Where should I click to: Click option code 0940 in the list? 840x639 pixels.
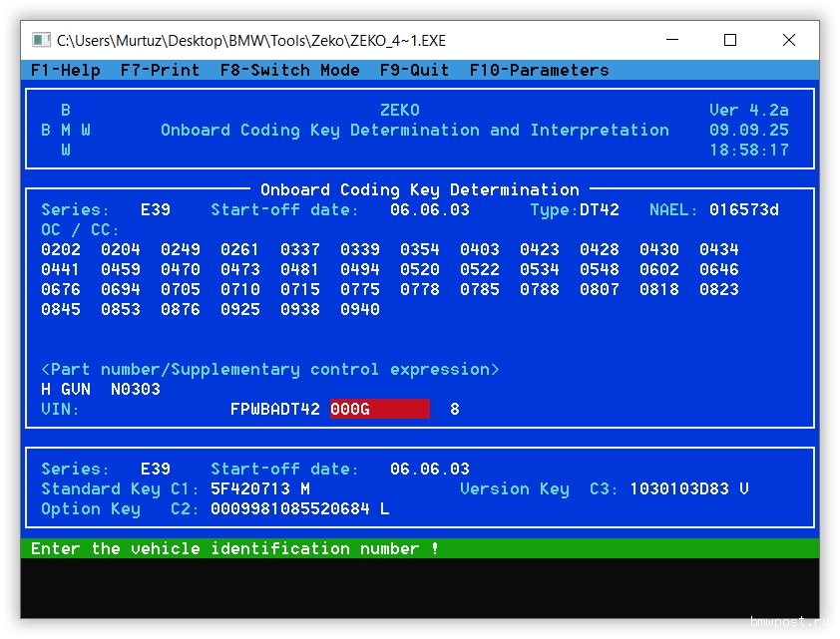[359, 309]
